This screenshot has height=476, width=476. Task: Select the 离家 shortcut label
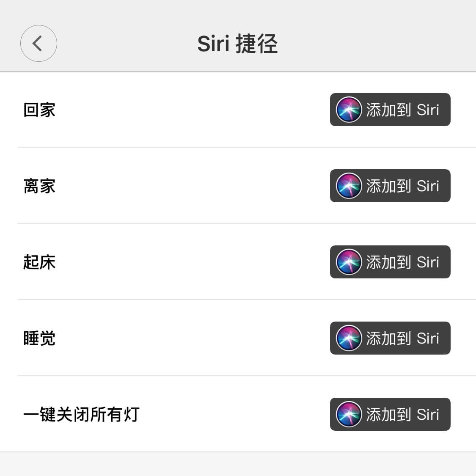tap(39, 186)
